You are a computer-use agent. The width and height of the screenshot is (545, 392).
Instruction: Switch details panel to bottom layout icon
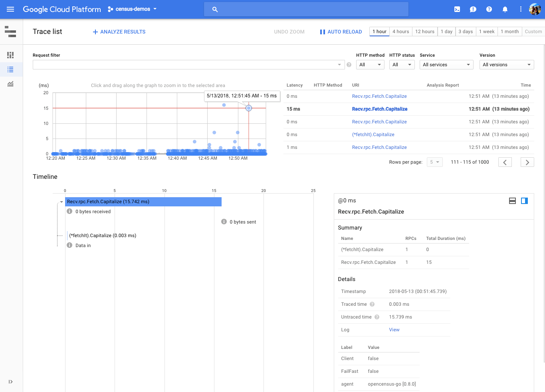coord(512,201)
